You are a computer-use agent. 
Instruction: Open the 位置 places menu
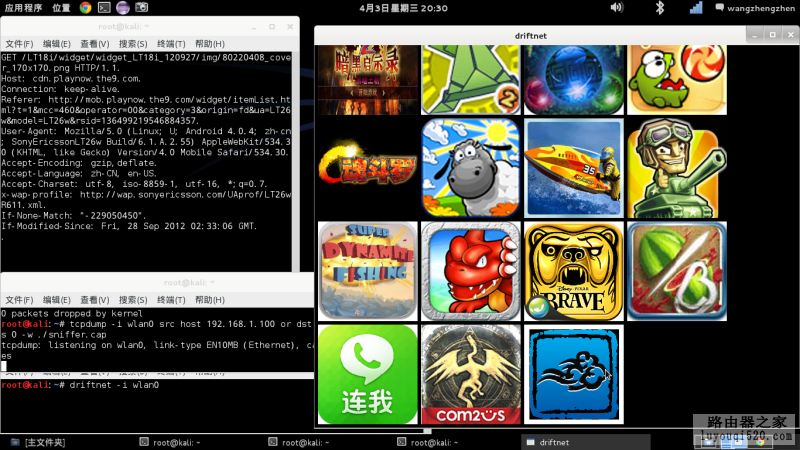point(61,8)
